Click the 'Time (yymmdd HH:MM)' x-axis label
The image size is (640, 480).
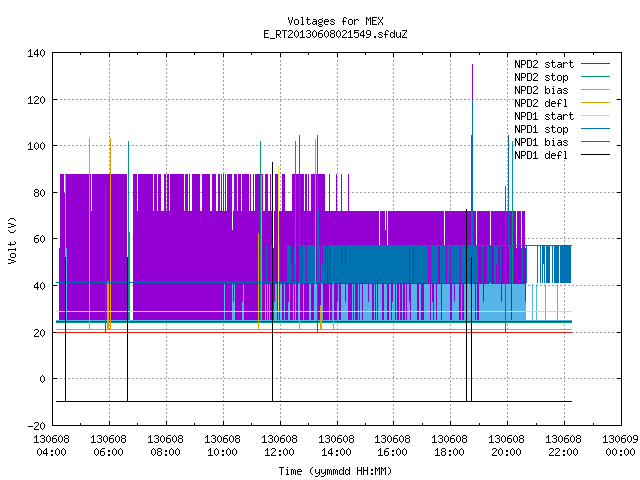click(x=335, y=471)
